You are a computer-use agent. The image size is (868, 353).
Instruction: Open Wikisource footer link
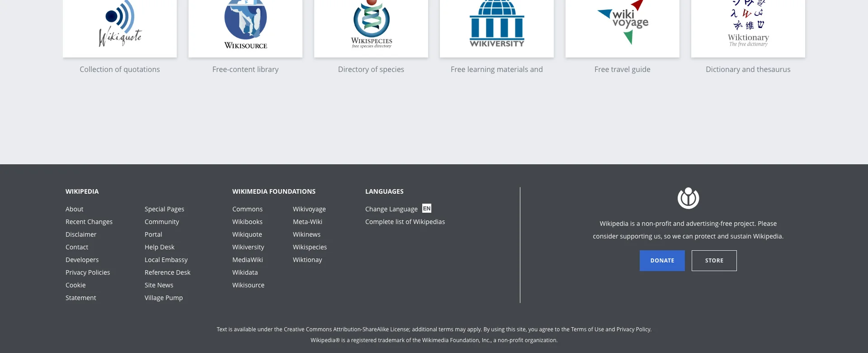[248, 285]
